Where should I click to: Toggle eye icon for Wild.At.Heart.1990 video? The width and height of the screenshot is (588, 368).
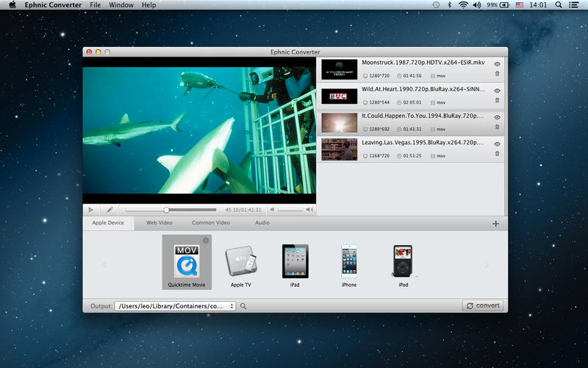[497, 91]
